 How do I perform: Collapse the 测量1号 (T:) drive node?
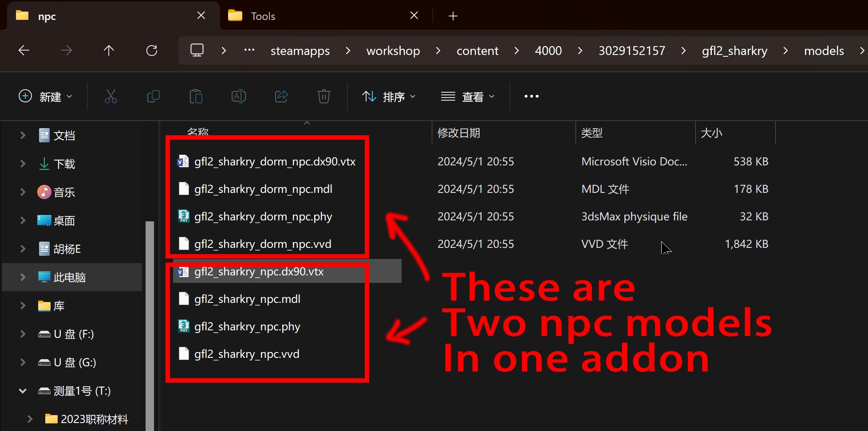point(23,391)
